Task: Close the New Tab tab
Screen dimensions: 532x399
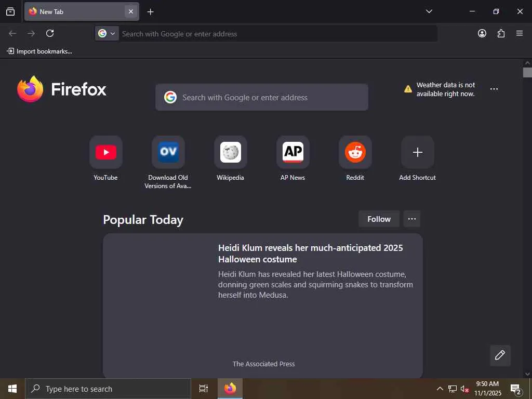Action: point(130,11)
